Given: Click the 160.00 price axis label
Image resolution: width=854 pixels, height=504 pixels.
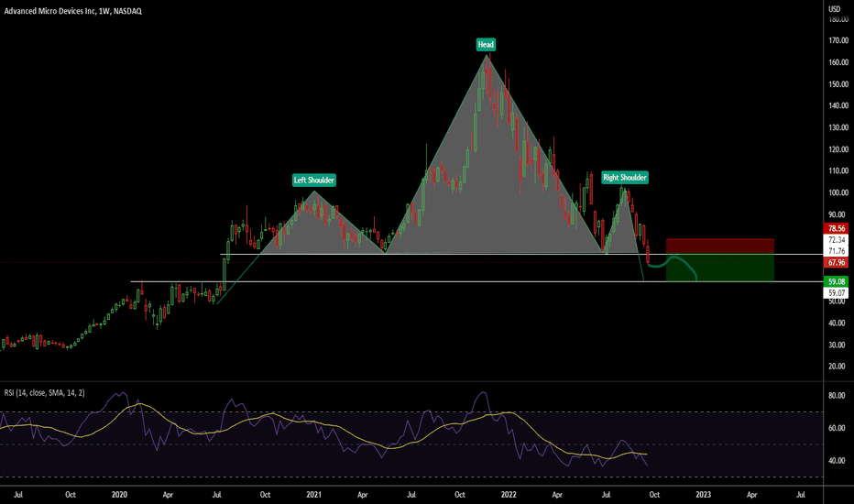Looking at the screenshot, I should [838, 62].
